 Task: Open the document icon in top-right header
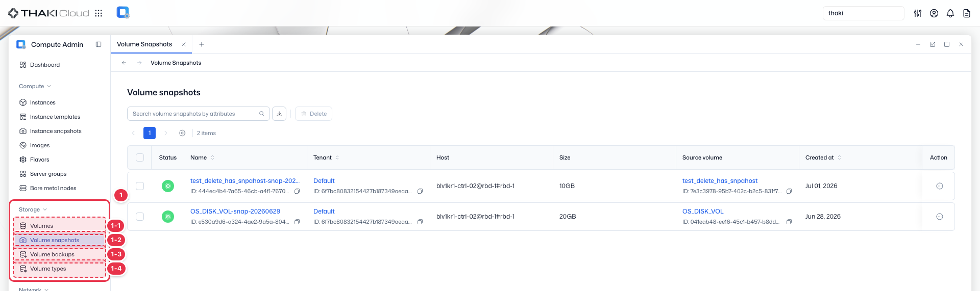click(967, 13)
